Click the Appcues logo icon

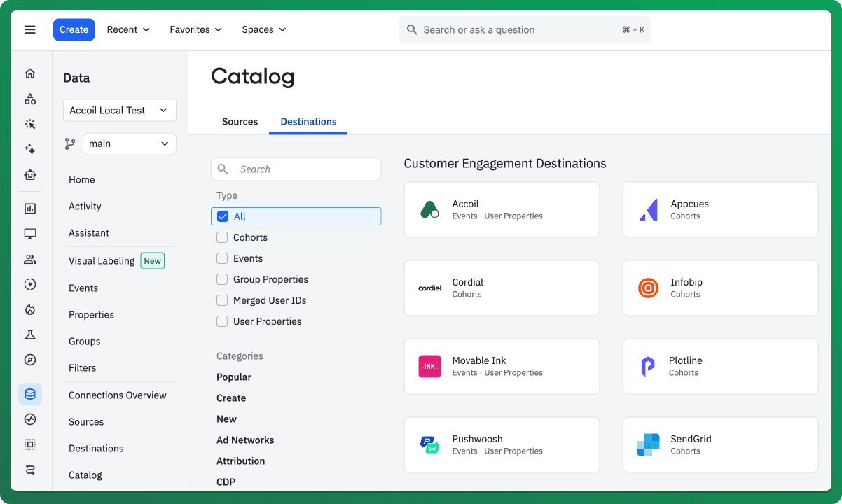pyautogui.click(x=648, y=209)
